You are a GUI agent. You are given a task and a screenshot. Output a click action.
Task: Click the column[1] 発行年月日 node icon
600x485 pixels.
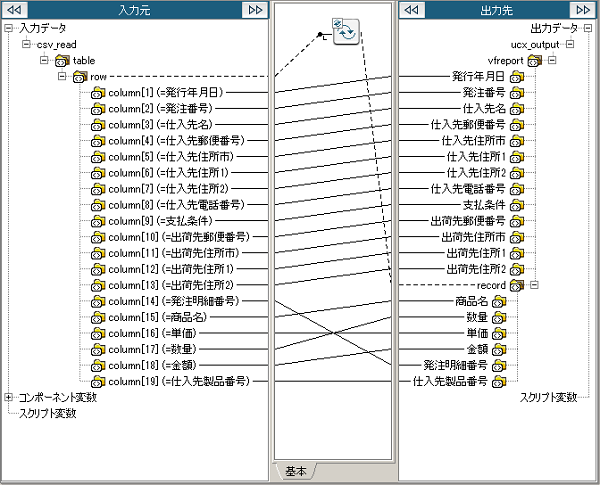[x=98, y=92]
